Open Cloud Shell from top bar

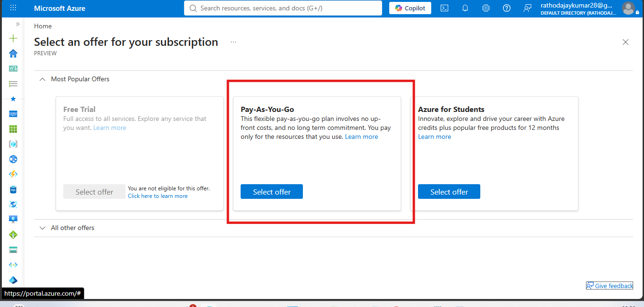(444, 8)
